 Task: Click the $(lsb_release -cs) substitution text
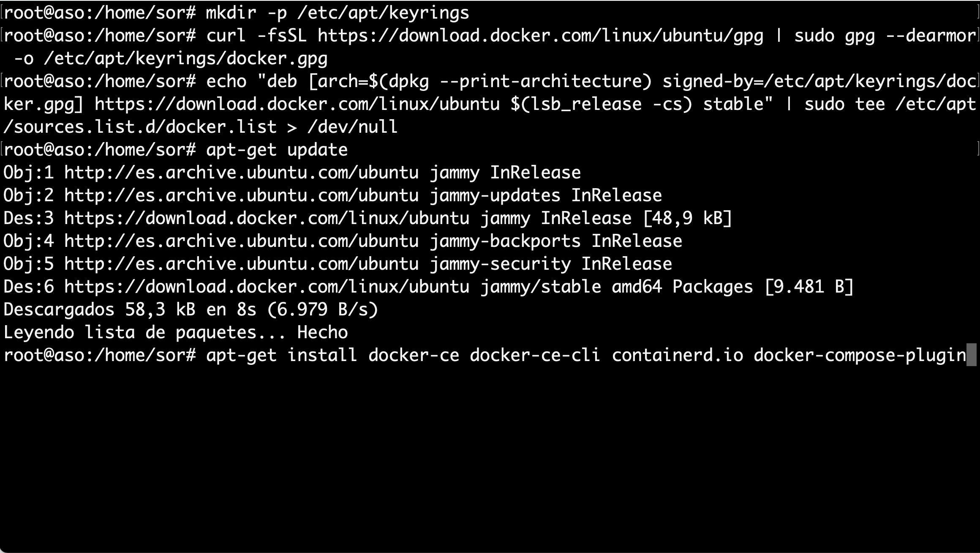(x=601, y=104)
